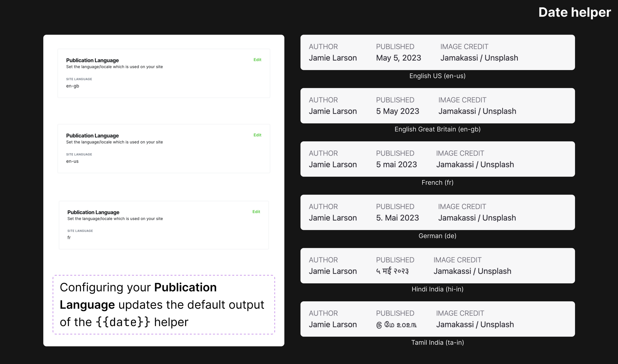618x364 pixels.
Task: Click Edit for Publication Language en-us
Action: pos(257,135)
